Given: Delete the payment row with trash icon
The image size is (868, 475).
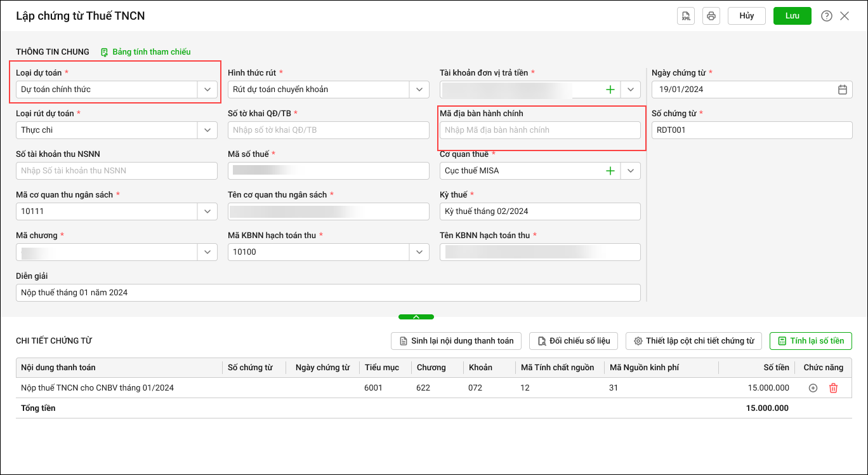Looking at the screenshot, I should pos(833,388).
